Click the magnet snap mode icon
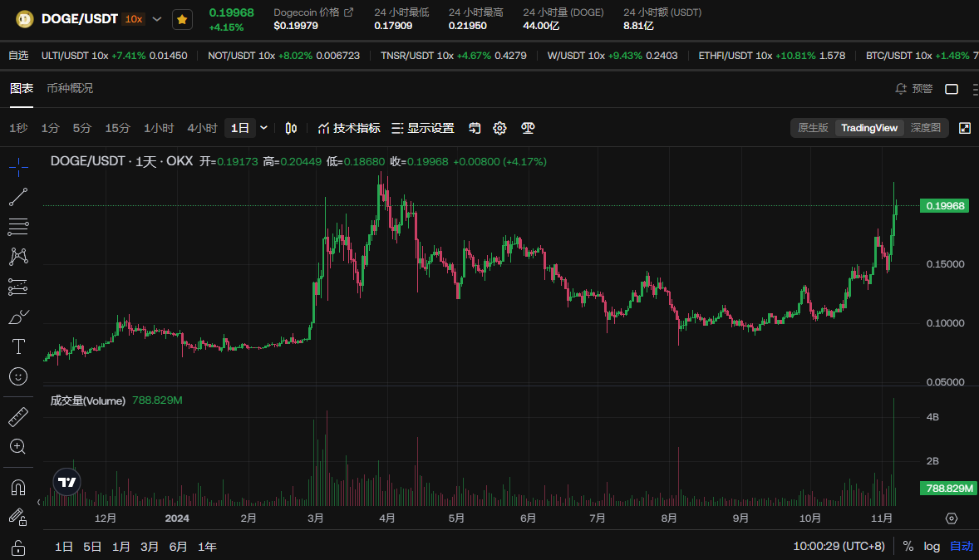979x560 pixels. (x=18, y=487)
